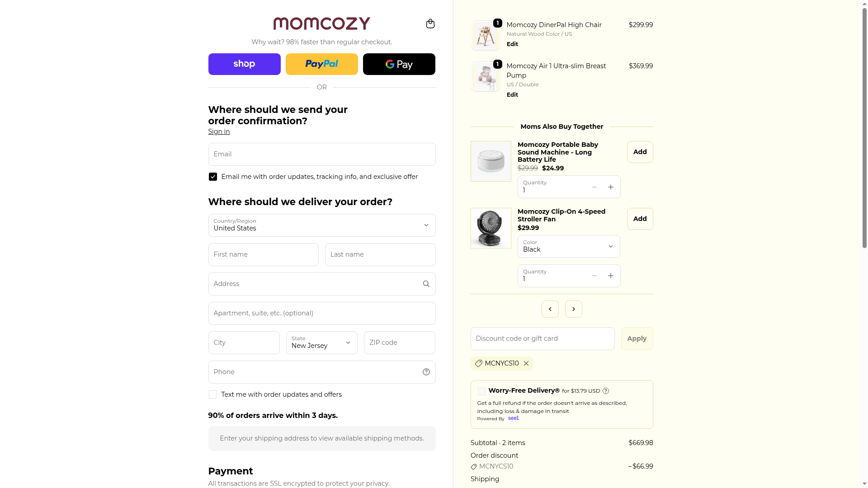Choose PayPal express checkout
868x488 pixels.
pyautogui.click(x=321, y=64)
